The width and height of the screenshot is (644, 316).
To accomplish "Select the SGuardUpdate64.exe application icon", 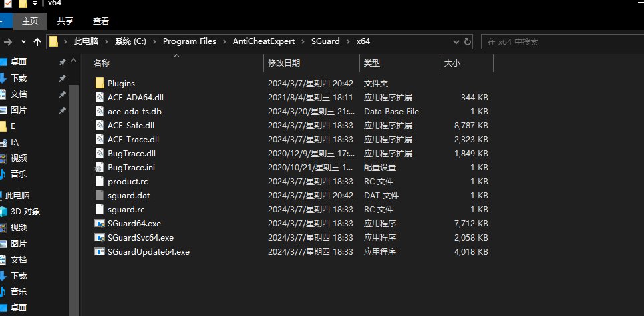I will (x=100, y=251).
